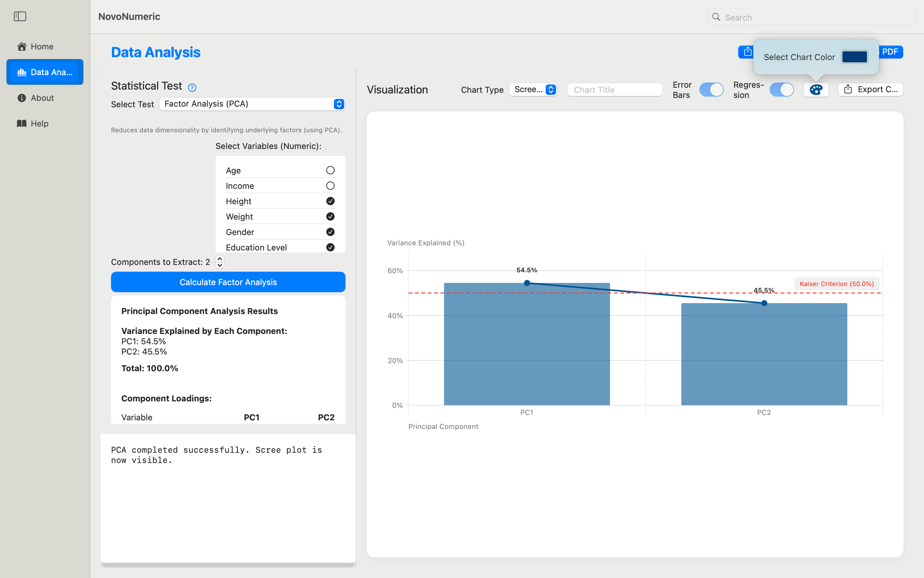
Task: Click the PDF export button
Action: 891,52
